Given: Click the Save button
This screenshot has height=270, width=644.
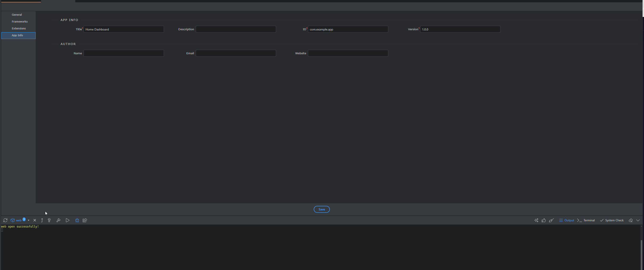Looking at the screenshot, I should click(x=321, y=209).
